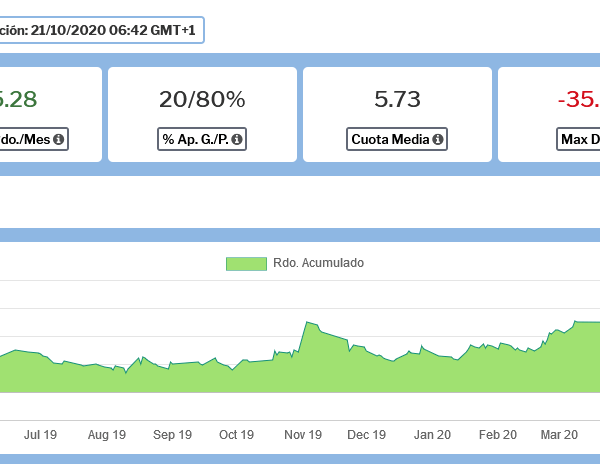Click the Jan 20 axis label
Image resolution: width=600 pixels, height=472 pixels.
tap(432, 435)
